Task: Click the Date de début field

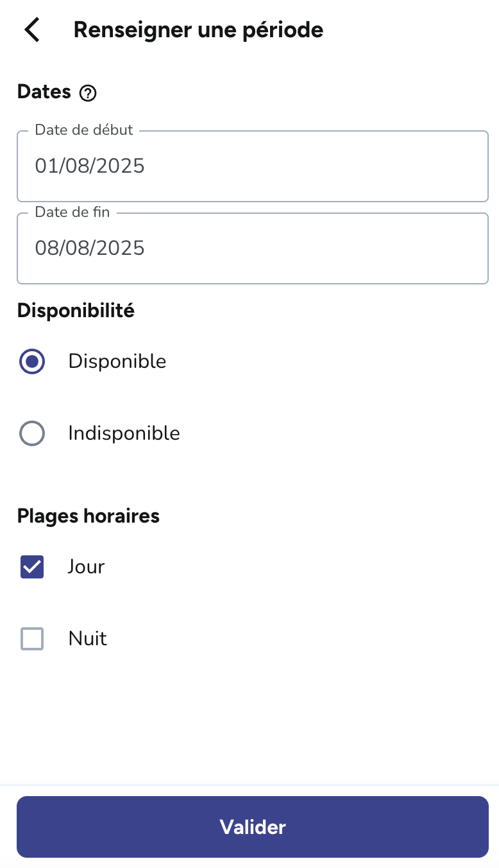Action: coord(249,166)
